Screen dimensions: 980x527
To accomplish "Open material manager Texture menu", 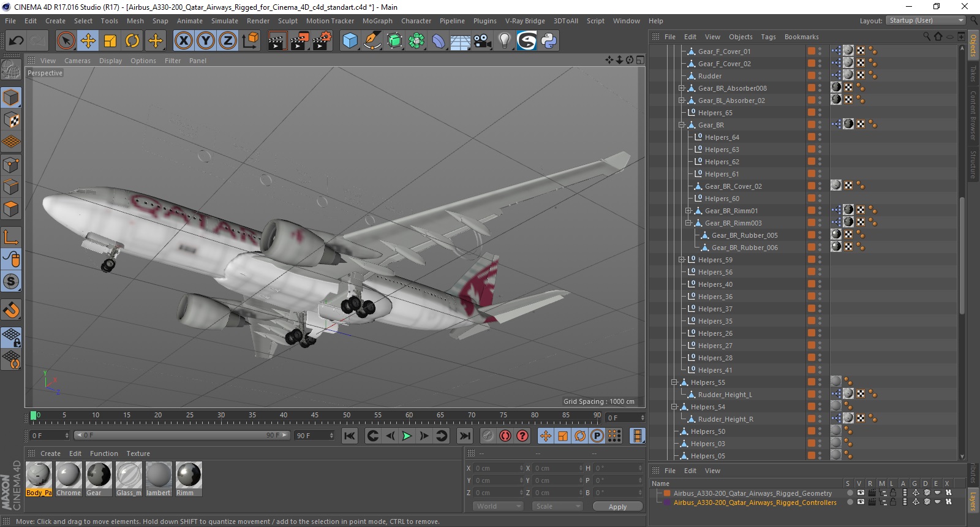I will [x=138, y=453].
